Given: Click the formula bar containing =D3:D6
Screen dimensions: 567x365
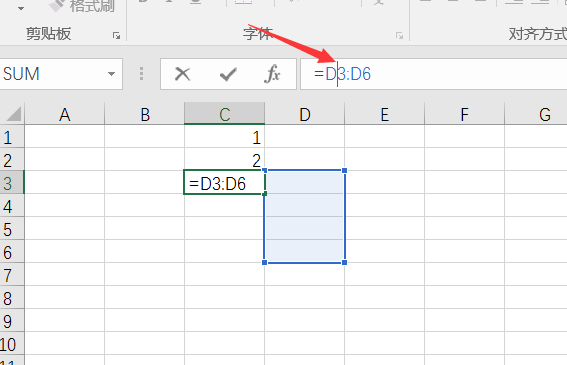Looking at the screenshot, I should coord(434,74).
